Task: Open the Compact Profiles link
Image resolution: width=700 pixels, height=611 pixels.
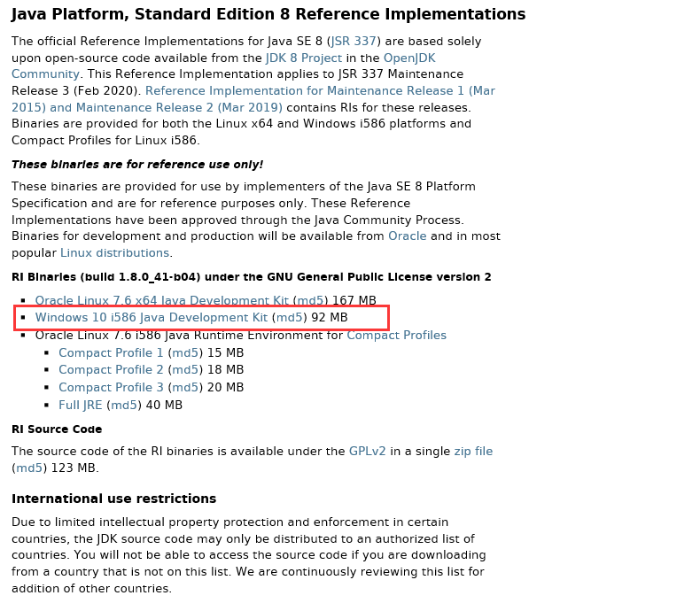Action: pyautogui.click(x=396, y=336)
